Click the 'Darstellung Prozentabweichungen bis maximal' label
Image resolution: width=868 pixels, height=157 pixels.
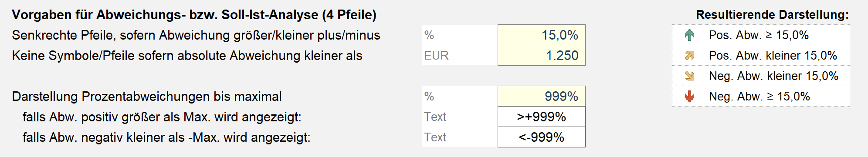coord(147,97)
